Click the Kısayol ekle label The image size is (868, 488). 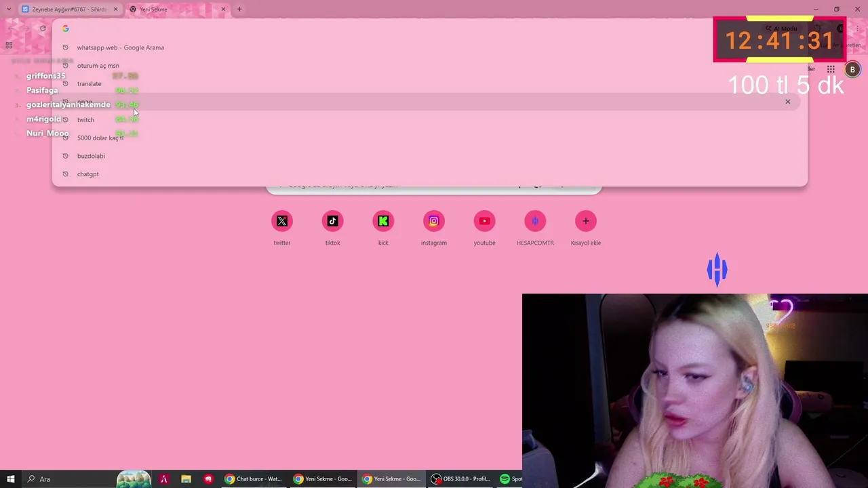pos(586,243)
